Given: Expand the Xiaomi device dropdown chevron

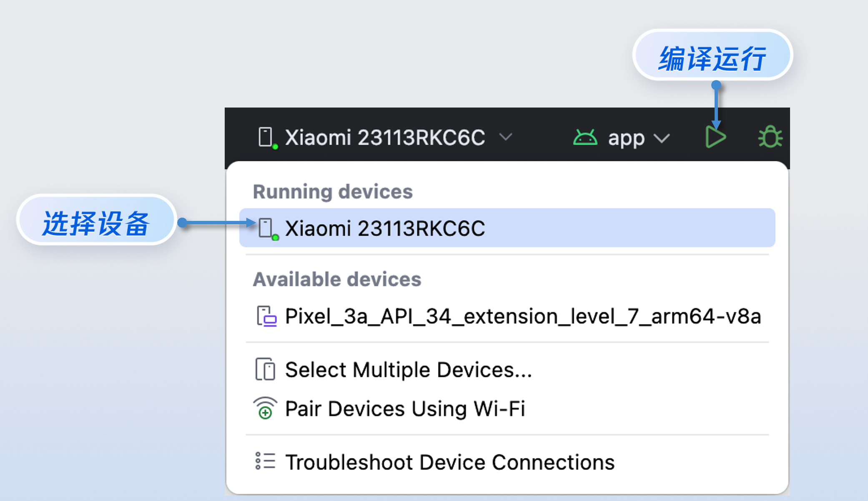Looking at the screenshot, I should click(506, 137).
